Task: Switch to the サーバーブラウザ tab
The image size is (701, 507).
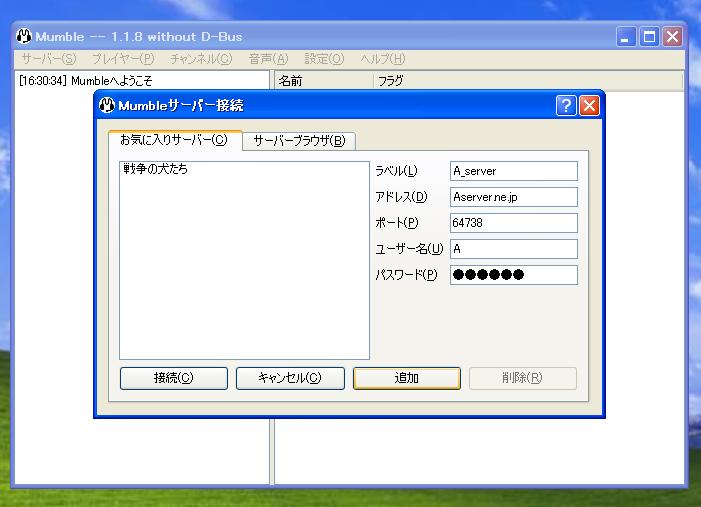Action: (x=299, y=141)
